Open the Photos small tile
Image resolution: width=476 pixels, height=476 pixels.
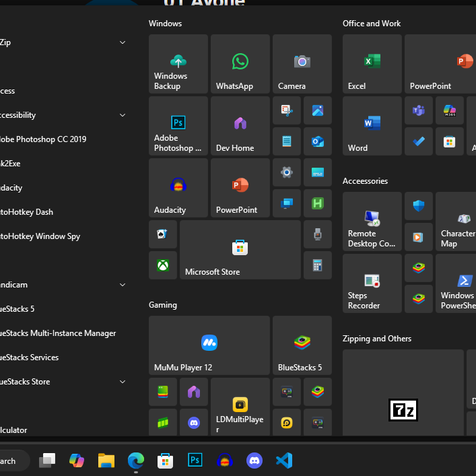pyautogui.click(x=318, y=110)
